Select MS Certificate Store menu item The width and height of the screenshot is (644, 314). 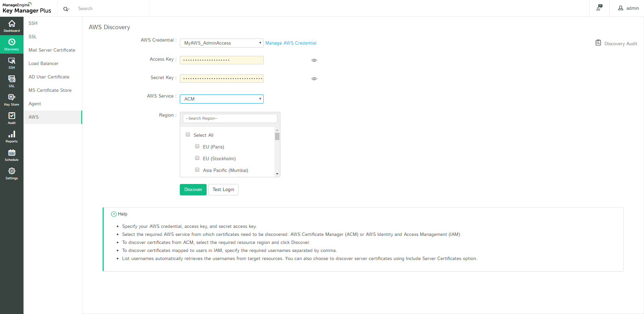[x=50, y=90]
